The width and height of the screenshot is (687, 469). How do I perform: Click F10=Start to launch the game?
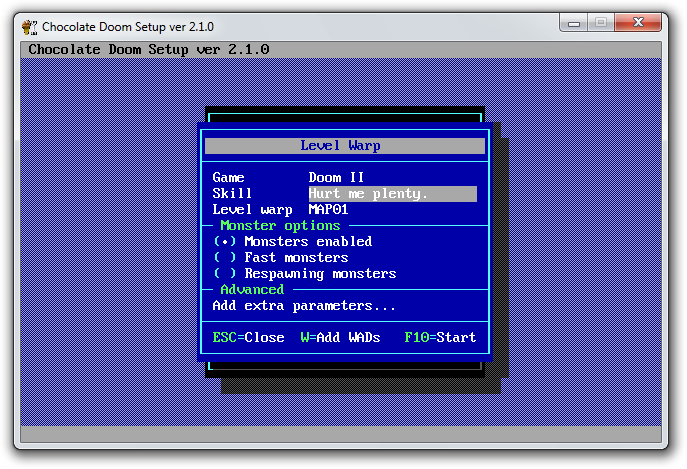(x=440, y=338)
